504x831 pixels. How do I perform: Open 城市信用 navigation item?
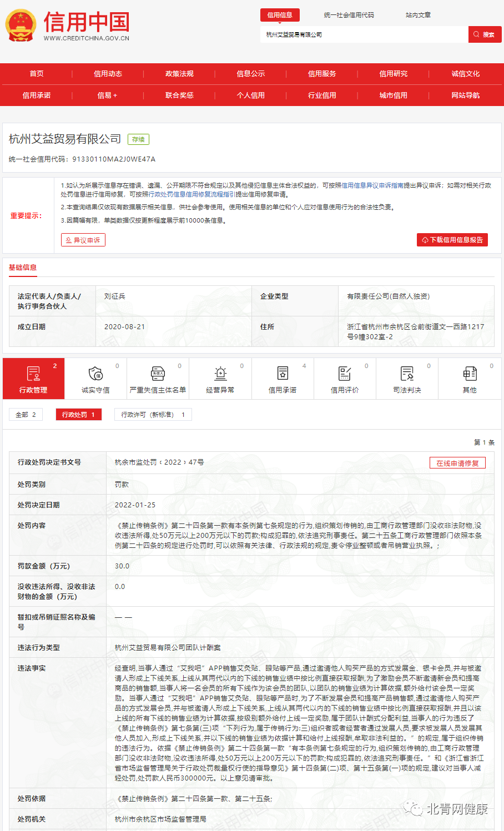pyautogui.click(x=394, y=95)
